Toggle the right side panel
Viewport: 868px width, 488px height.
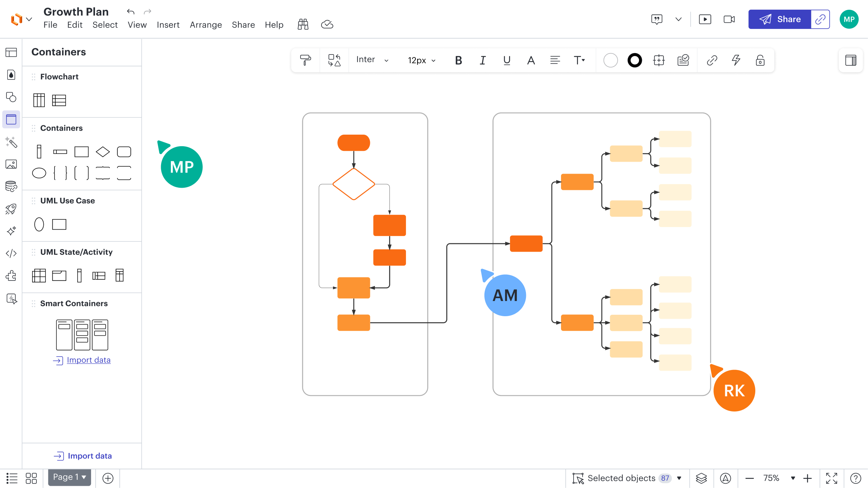(x=851, y=60)
